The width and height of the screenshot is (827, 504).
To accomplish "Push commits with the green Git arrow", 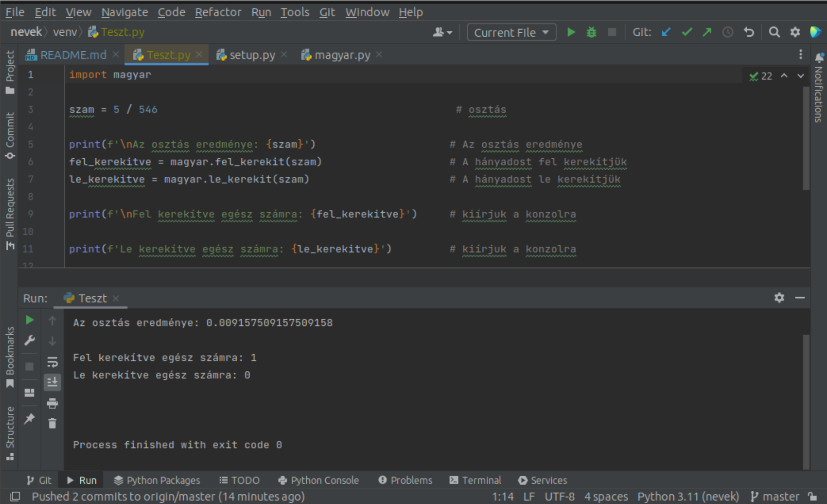I will [706, 32].
